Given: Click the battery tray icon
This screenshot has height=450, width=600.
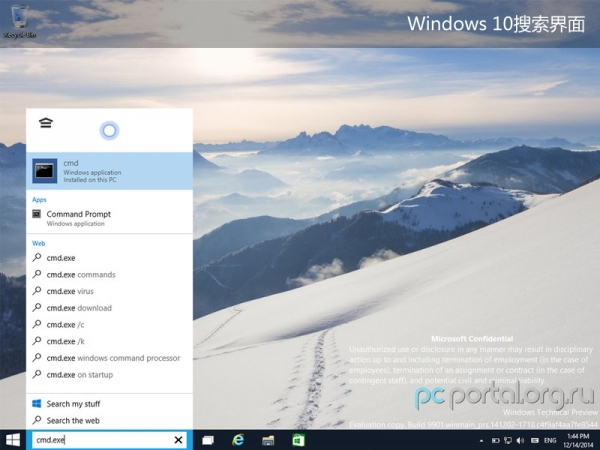Looking at the screenshot, I should tap(496, 441).
